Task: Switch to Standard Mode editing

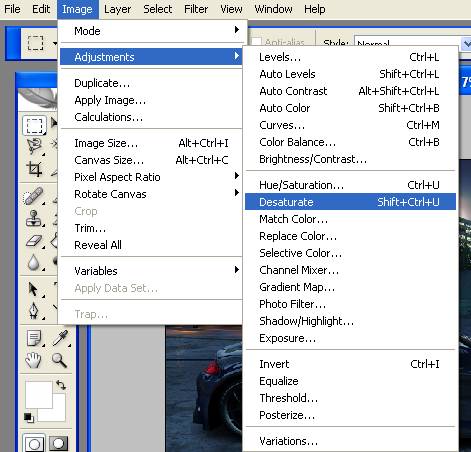Action: pos(34,443)
